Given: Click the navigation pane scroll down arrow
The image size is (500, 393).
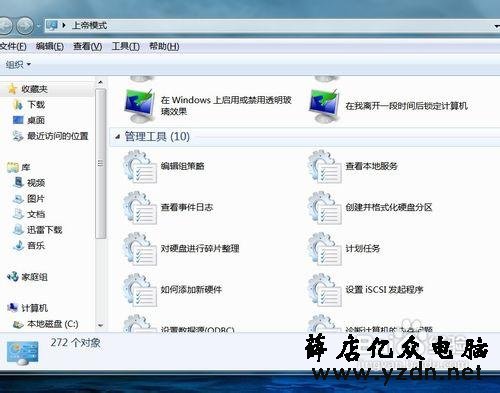Looking at the screenshot, I should click(100, 325).
